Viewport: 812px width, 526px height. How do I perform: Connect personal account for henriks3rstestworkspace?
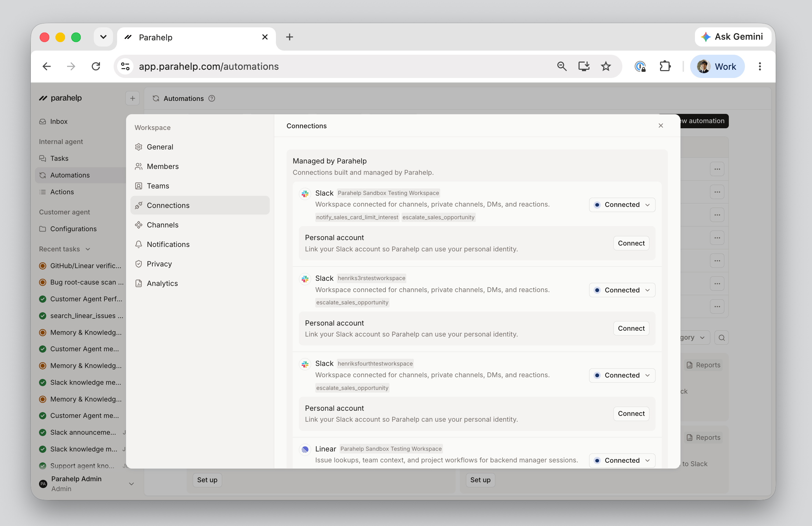[631, 328]
